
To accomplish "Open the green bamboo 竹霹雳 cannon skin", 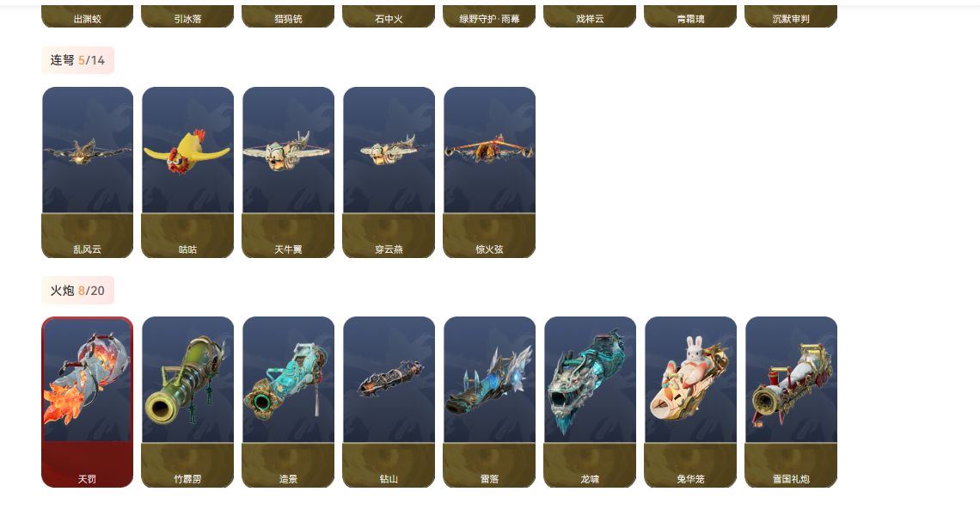I will 188,402.
